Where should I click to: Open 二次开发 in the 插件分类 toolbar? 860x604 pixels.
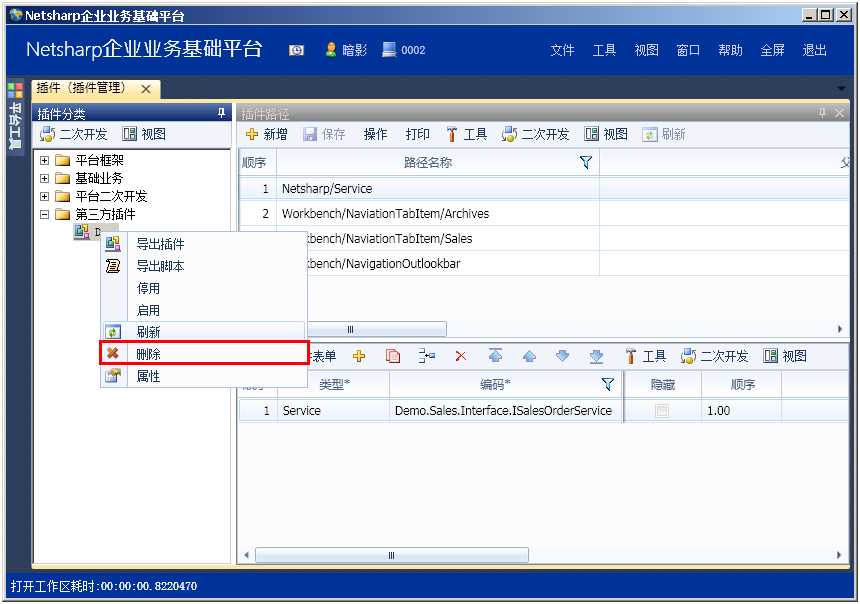point(73,134)
